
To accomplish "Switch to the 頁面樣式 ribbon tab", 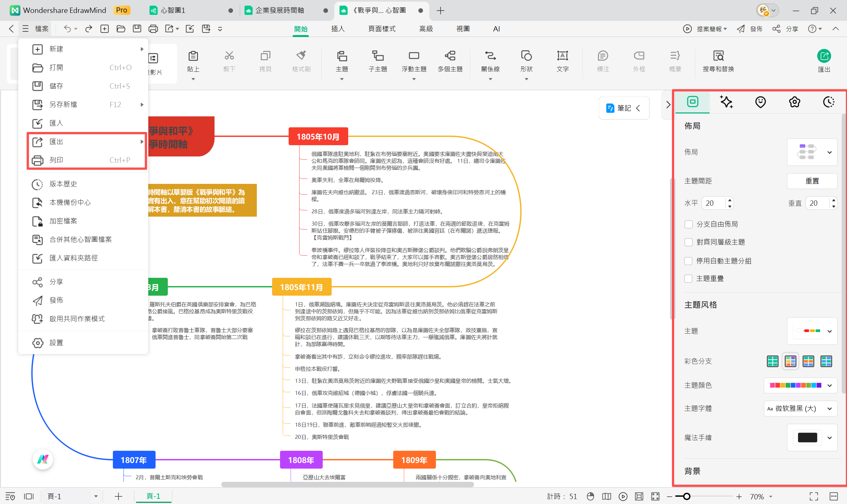I will click(382, 29).
